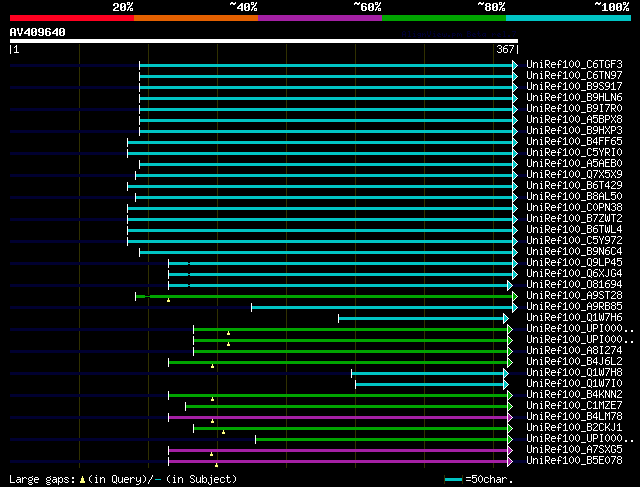Viewport: 640px width, 487px height.
Task: Click the UniRef100_C6TGF3 hit label
Action: (574, 64)
